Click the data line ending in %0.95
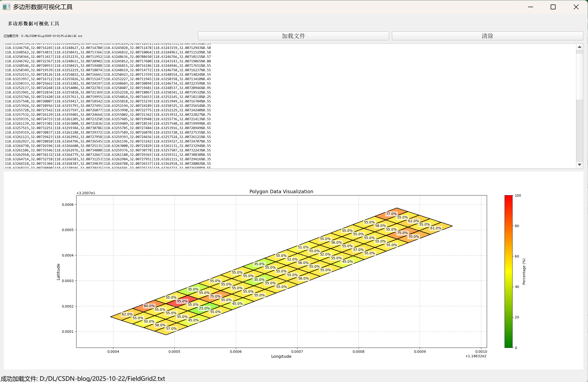This screenshot has width=588, height=382. (x=108, y=88)
